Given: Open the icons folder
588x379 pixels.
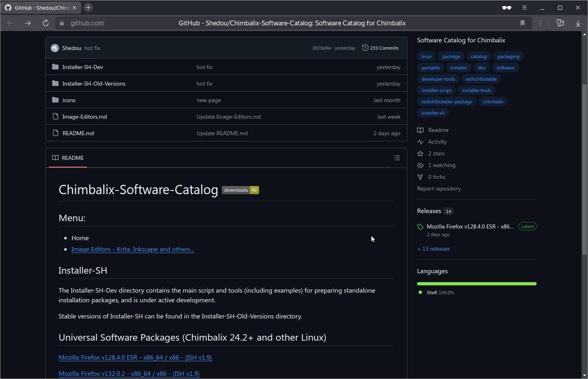Looking at the screenshot, I should point(69,100).
